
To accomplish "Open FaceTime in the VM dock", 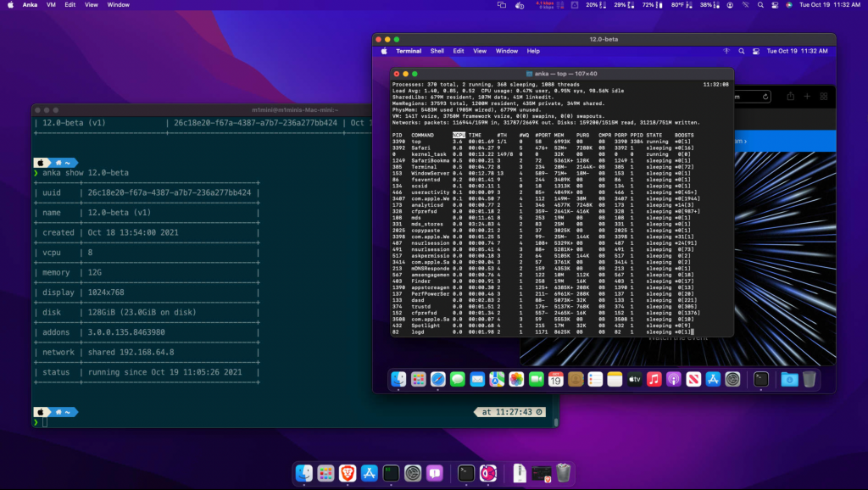I will click(537, 379).
